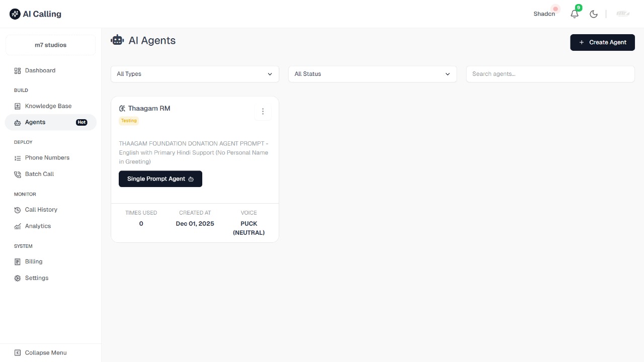Click the Testing status badge
Image resolution: width=644 pixels, height=362 pixels.
(128, 121)
